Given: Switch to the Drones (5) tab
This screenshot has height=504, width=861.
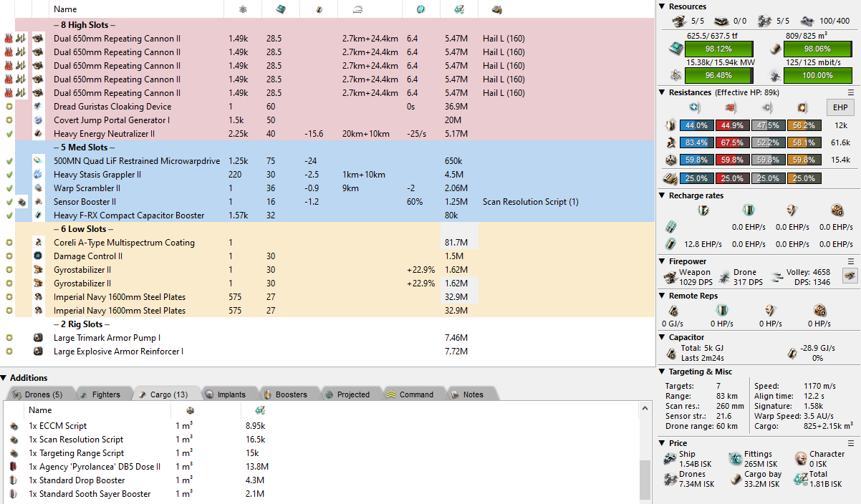Looking at the screenshot, I should point(38,394).
